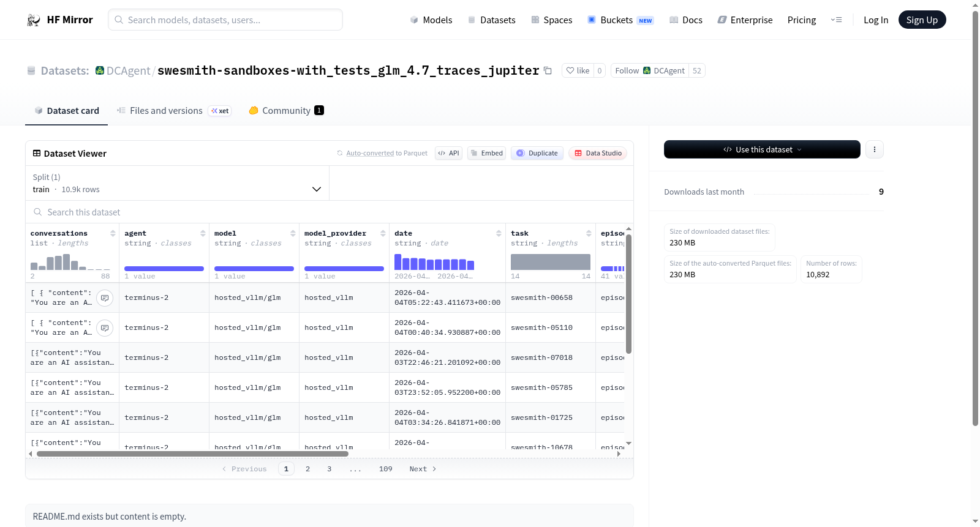This screenshot has height=527, width=980.
Task: Like this dataset
Action: (x=578, y=71)
